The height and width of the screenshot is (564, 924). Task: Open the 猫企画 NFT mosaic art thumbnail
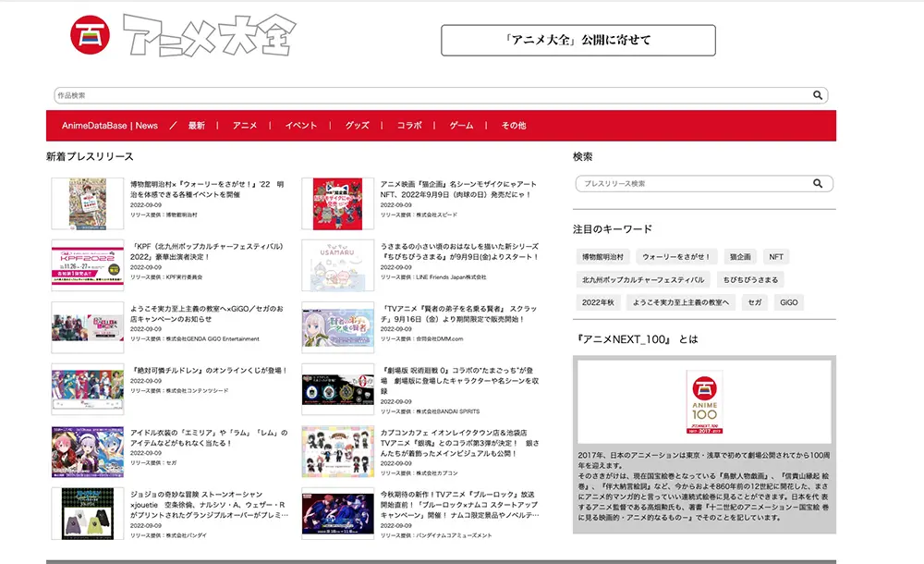[x=337, y=203]
